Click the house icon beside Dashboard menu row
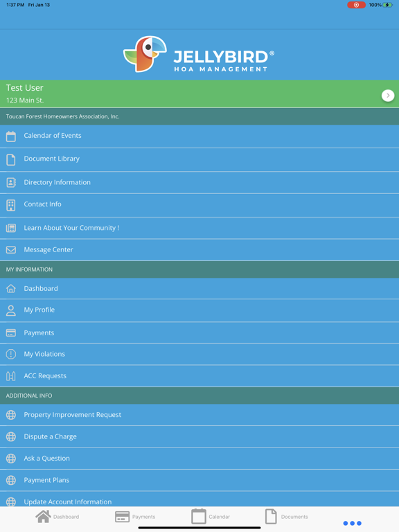This screenshot has height=532, width=399. [x=11, y=288]
